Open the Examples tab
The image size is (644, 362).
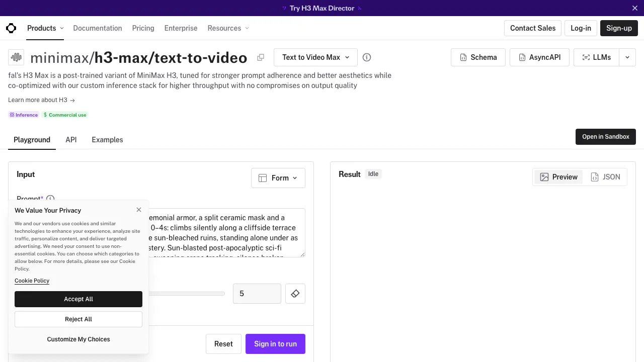107,140
